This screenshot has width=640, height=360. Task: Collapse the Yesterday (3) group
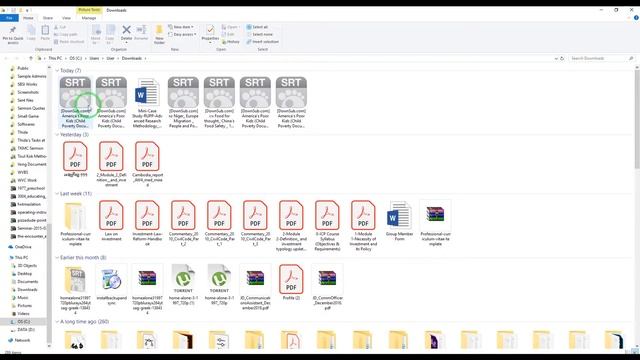[57, 135]
